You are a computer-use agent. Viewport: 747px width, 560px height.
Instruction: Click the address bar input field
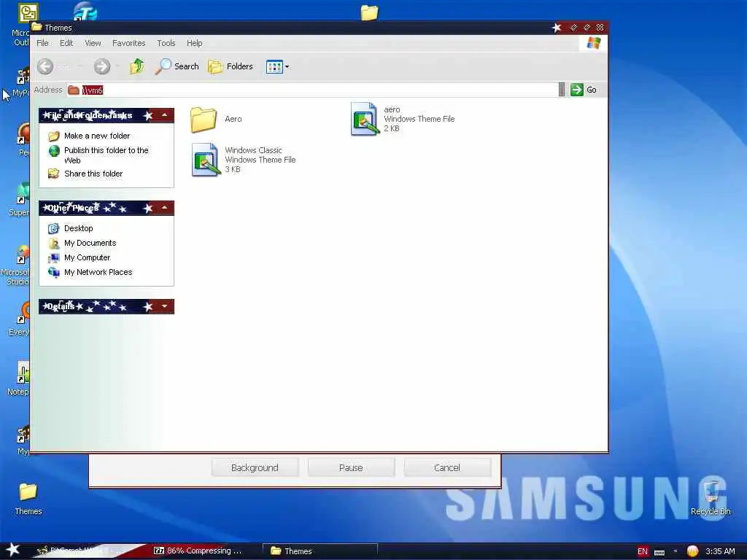(312, 90)
